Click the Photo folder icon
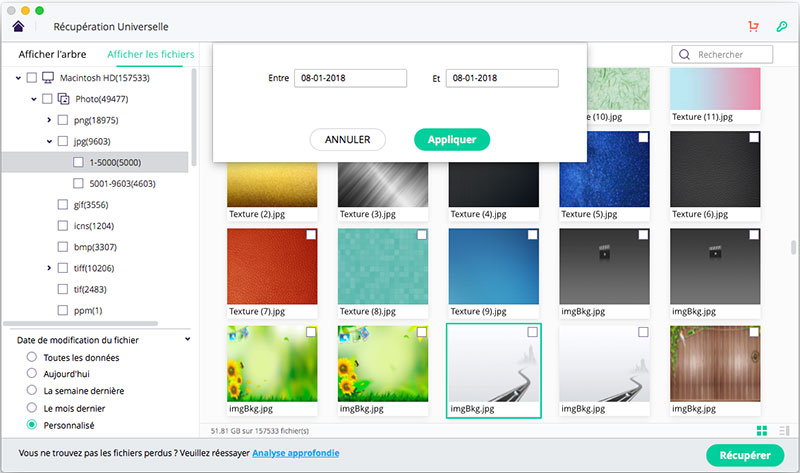Image resolution: width=800 pixels, height=473 pixels. [63, 99]
